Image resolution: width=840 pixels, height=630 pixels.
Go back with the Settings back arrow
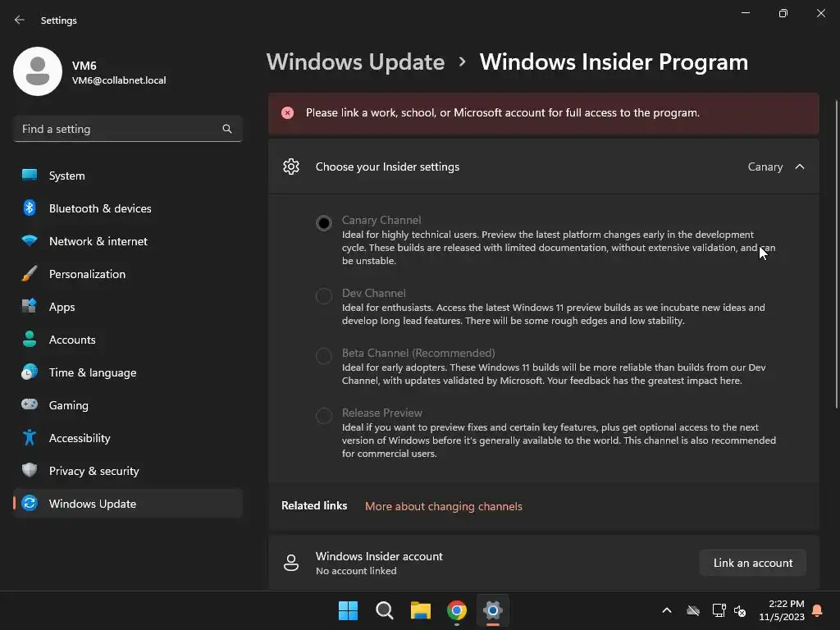pyautogui.click(x=20, y=20)
